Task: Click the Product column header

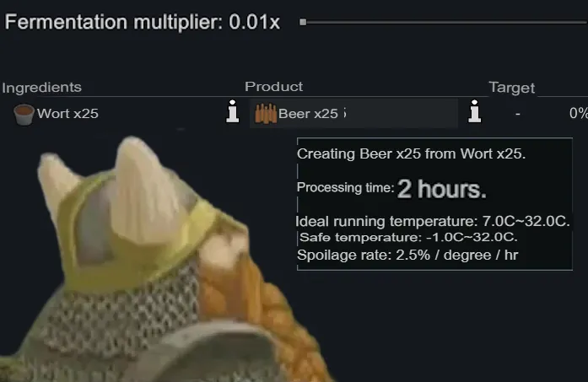Action: [273, 87]
